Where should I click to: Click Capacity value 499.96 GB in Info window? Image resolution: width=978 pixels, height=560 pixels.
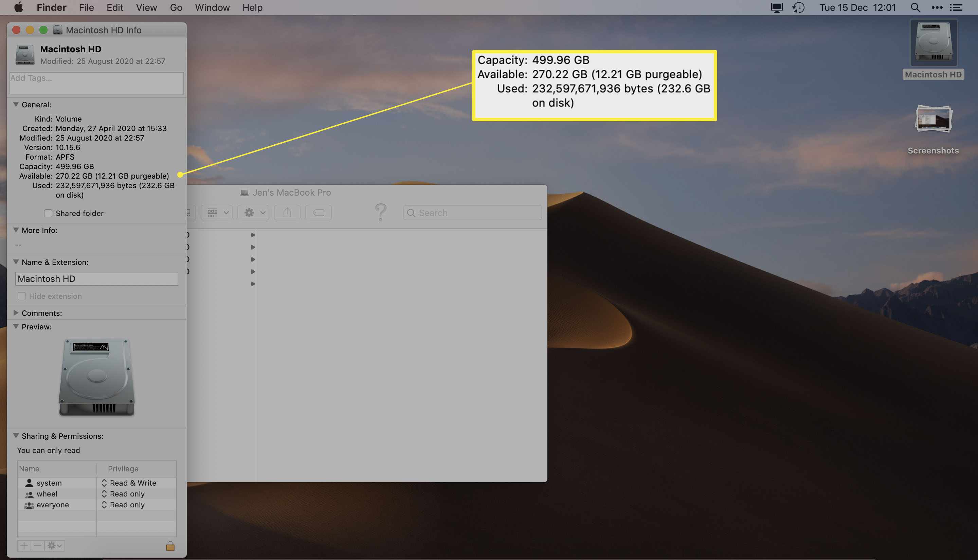pos(75,166)
